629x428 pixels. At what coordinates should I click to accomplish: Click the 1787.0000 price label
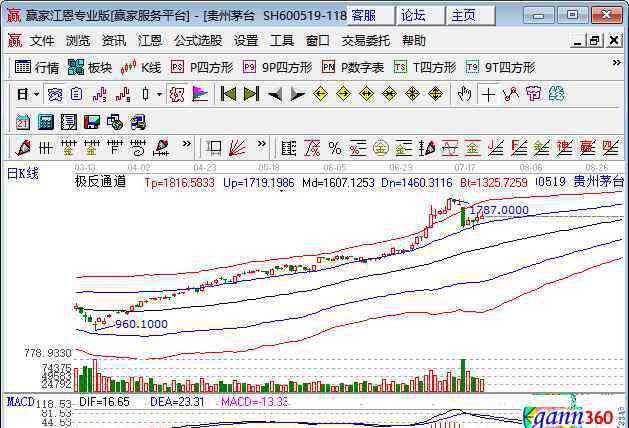coord(499,210)
